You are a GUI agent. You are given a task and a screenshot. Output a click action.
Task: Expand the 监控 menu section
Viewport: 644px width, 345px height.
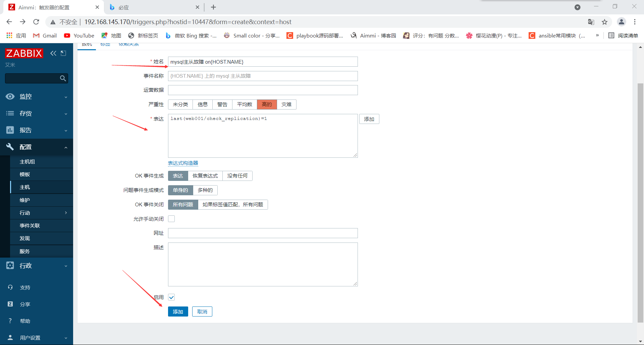pyautogui.click(x=66, y=97)
